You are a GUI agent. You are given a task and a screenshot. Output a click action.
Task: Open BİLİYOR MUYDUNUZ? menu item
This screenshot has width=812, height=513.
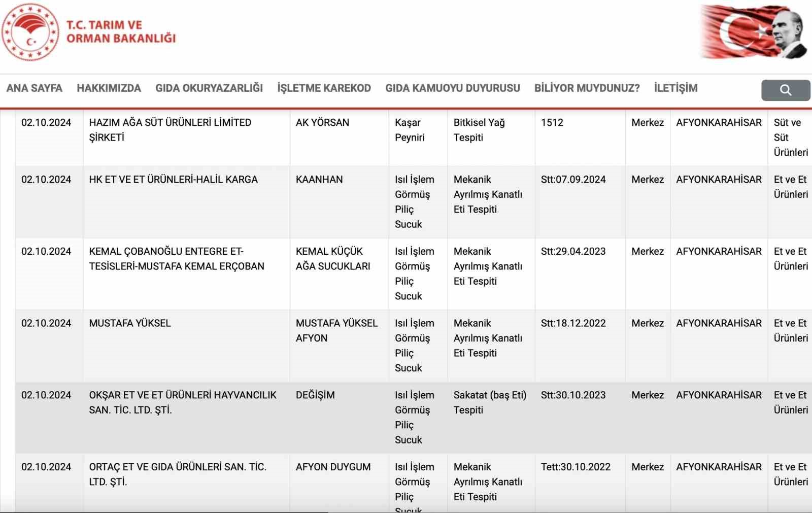pyautogui.click(x=587, y=88)
